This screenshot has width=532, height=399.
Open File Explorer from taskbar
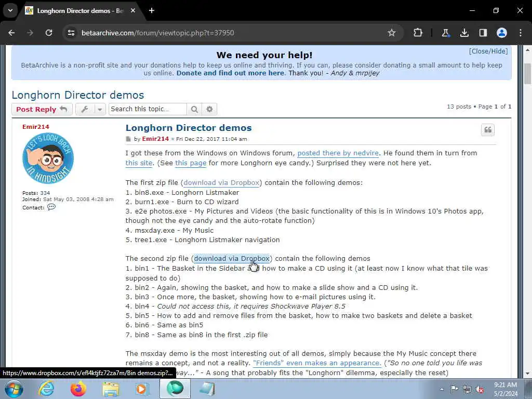111,389
